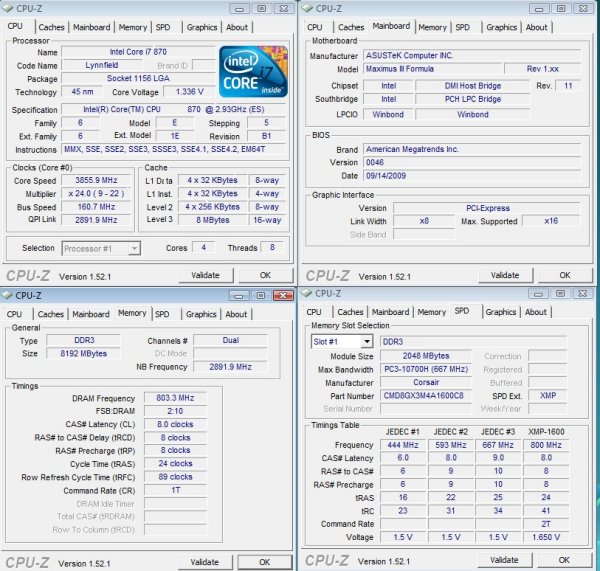Screen dimensions: 600x571
Task: Switch to CPU tab in the Memory window
Action: point(14,314)
